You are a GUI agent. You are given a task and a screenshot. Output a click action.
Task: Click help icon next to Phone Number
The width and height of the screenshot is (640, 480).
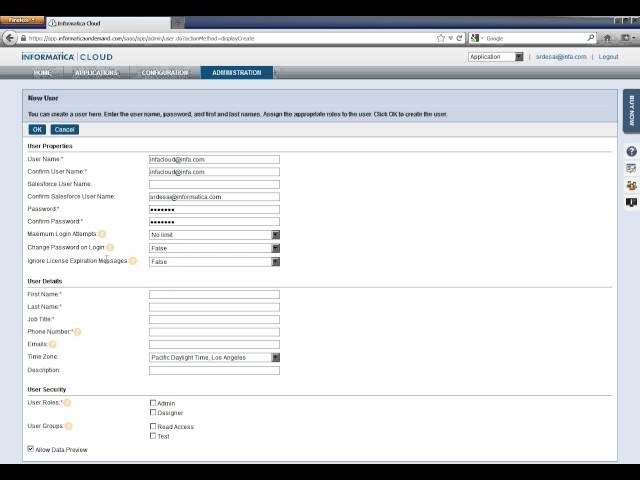pos(78,332)
